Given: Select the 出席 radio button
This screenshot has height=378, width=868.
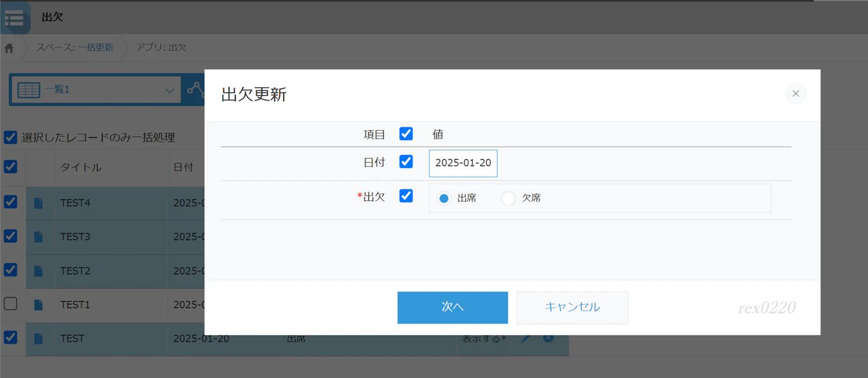Looking at the screenshot, I should pos(444,198).
